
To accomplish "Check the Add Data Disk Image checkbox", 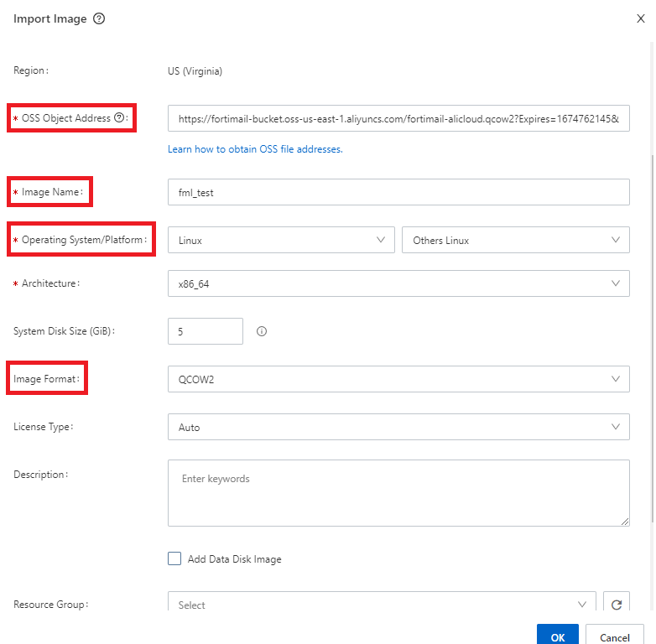I will point(174,558).
